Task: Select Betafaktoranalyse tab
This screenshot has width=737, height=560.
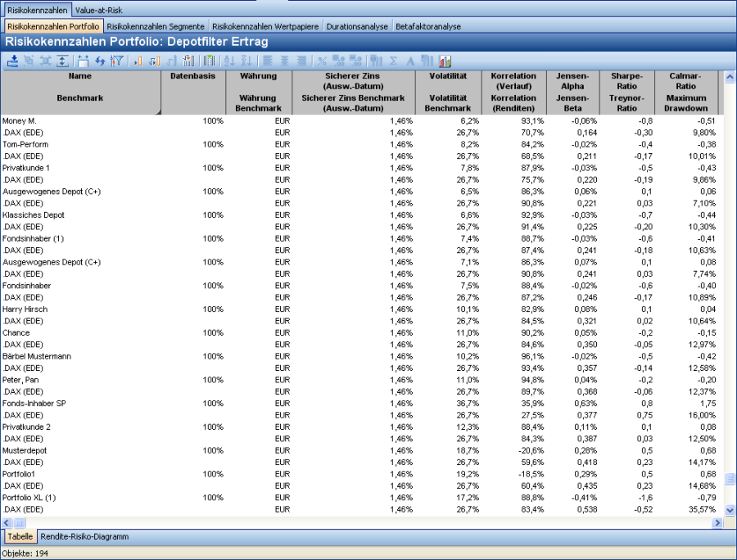Action: (427, 26)
